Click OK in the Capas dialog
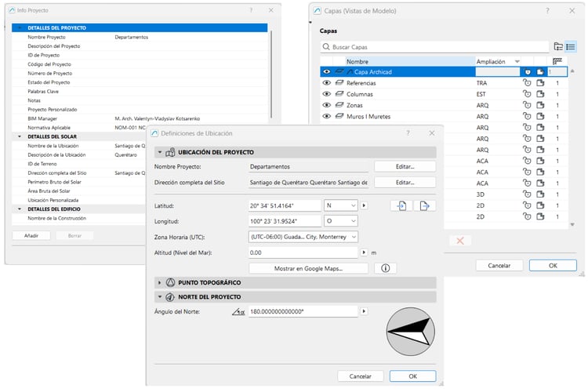 (553, 265)
